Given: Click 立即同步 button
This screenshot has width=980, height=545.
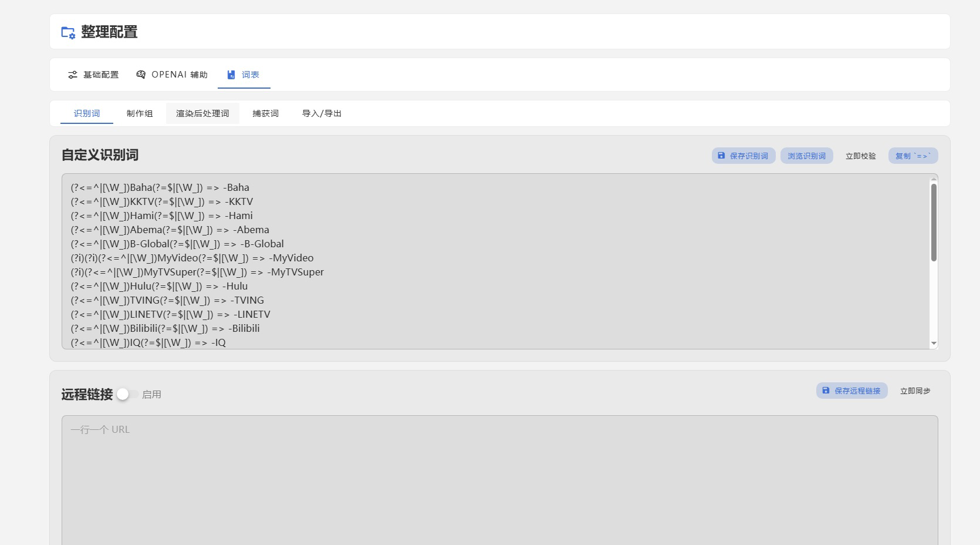Looking at the screenshot, I should [915, 391].
